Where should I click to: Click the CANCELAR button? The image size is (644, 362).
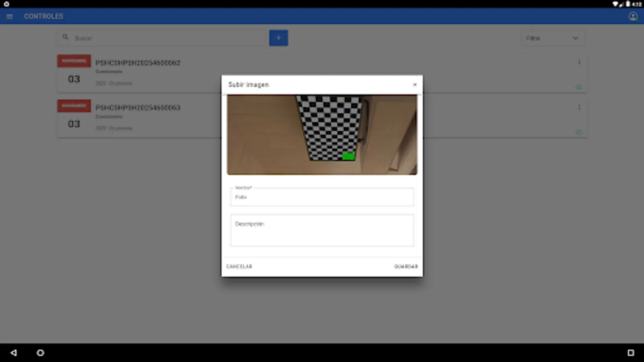pyautogui.click(x=239, y=266)
